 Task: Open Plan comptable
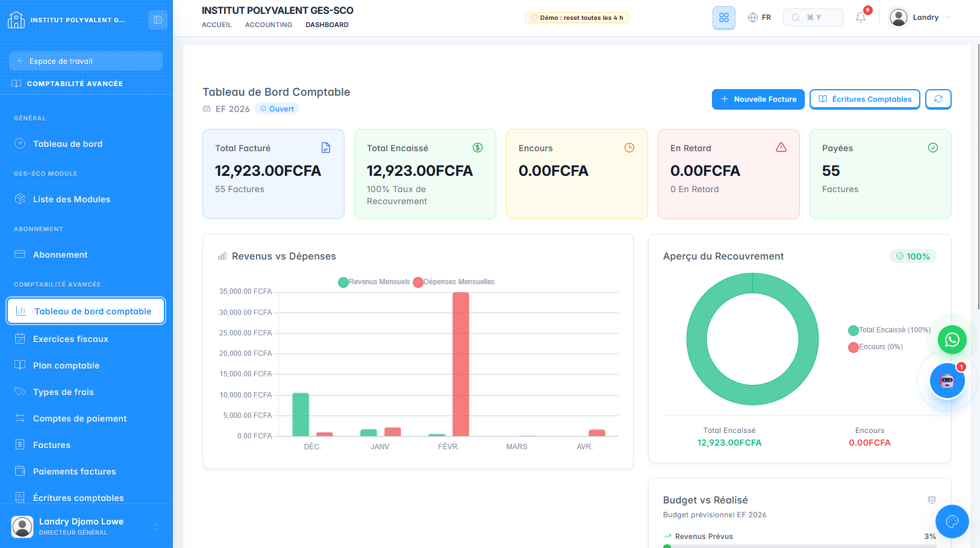86,366
